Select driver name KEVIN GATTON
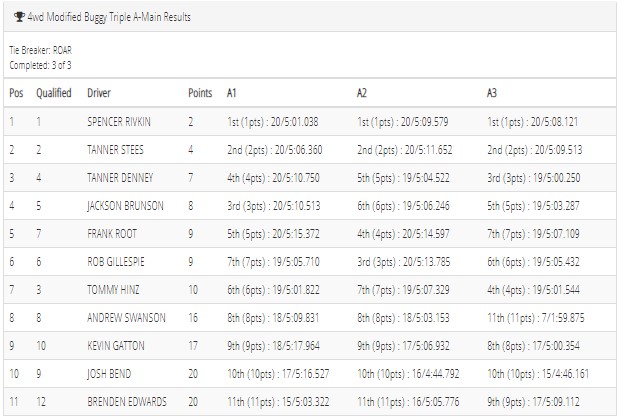Viewport: 619px width, 416px height. click(116, 346)
